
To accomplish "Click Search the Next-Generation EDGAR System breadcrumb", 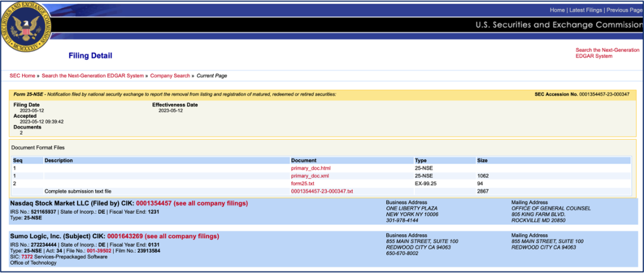I will (x=93, y=76).
